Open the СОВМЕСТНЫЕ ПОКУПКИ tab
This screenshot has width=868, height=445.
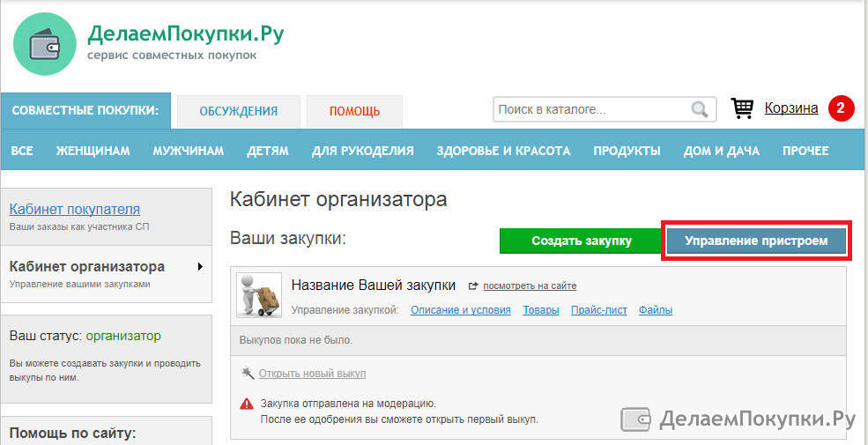coord(85,111)
